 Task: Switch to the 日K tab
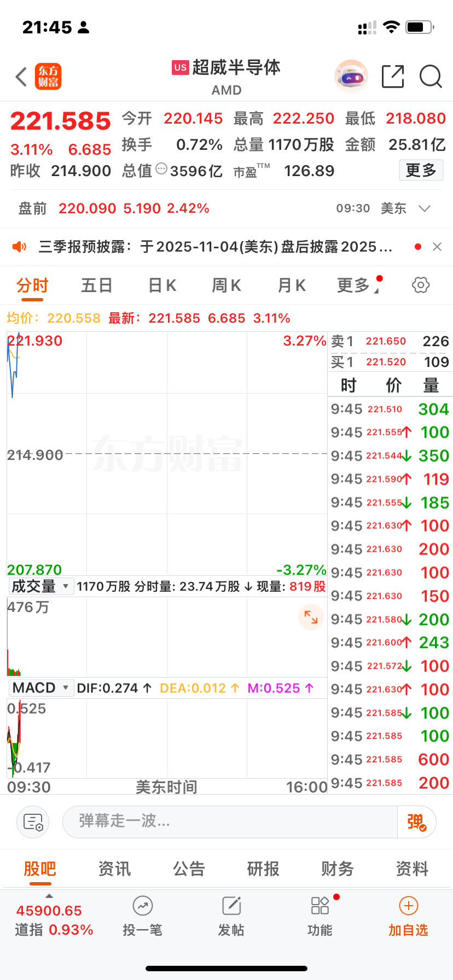pyautogui.click(x=162, y=285)
